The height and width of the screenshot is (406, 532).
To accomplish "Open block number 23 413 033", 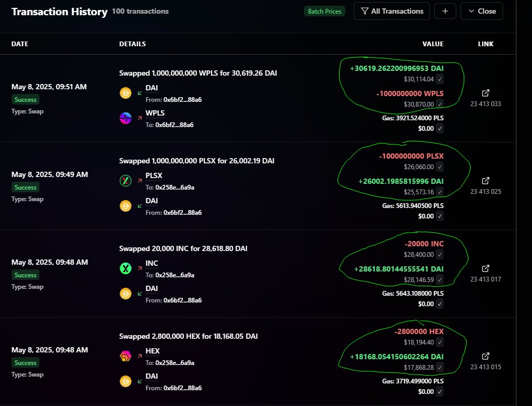I will coord(486,103).
